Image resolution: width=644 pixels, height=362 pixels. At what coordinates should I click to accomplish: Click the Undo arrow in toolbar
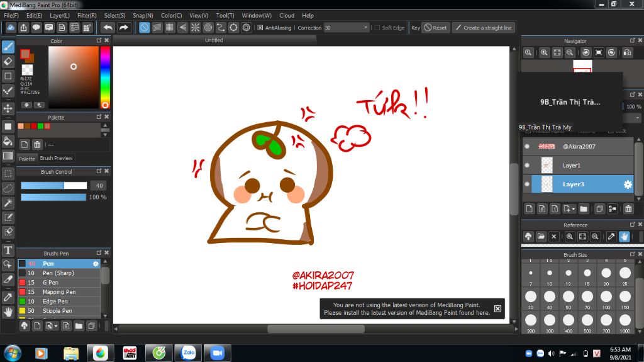(x=108, y=28)
